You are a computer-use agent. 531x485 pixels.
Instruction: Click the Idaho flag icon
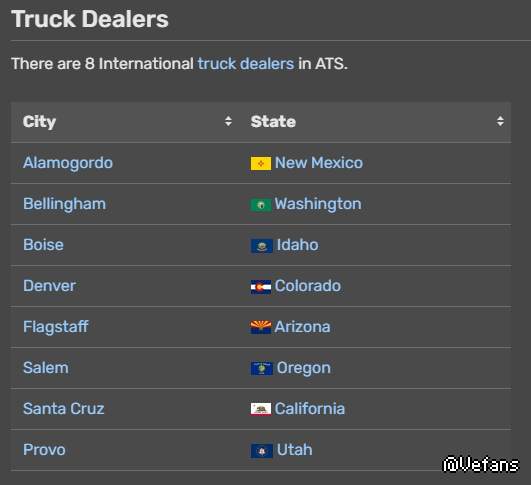pos(262,246)
